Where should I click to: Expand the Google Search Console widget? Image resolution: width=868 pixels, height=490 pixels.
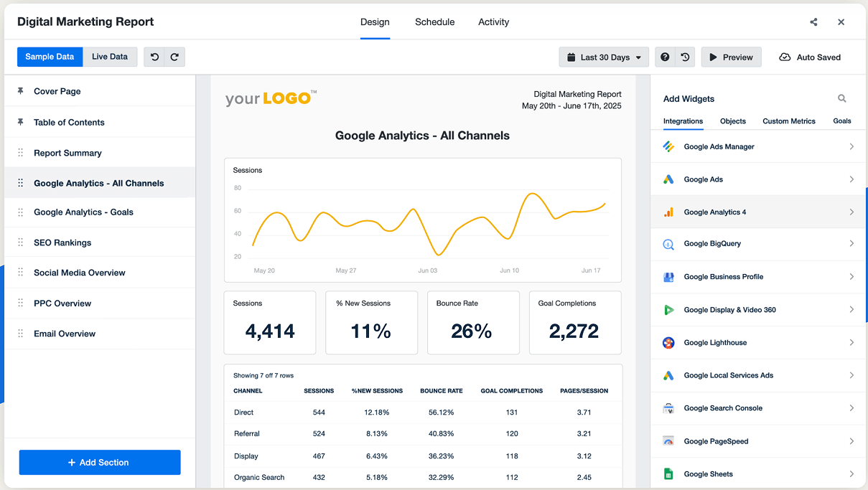(852, 407)
